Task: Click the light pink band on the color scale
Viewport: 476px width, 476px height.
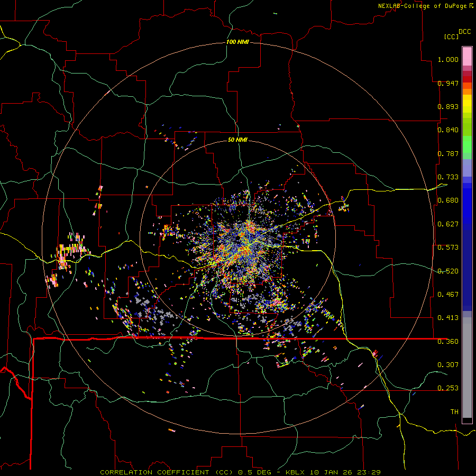Action: 467,57
